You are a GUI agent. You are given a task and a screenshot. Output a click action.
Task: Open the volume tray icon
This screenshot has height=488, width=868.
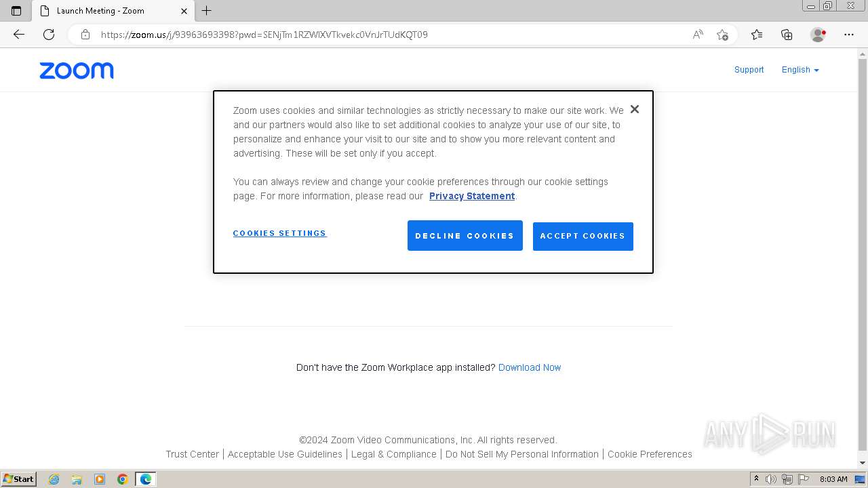771,479
